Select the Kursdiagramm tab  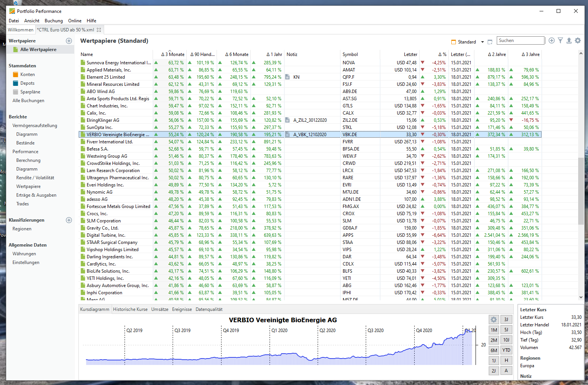pyautogui.click(x=95, y=309)
